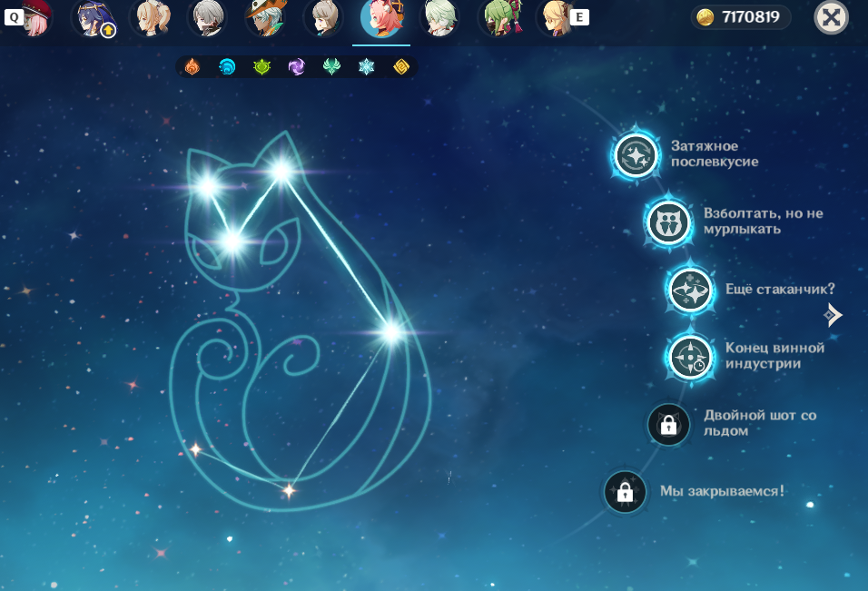Open the Конец винной индустрии node icon
Viewport: 868px width, 591px height.
coord(690,357)
